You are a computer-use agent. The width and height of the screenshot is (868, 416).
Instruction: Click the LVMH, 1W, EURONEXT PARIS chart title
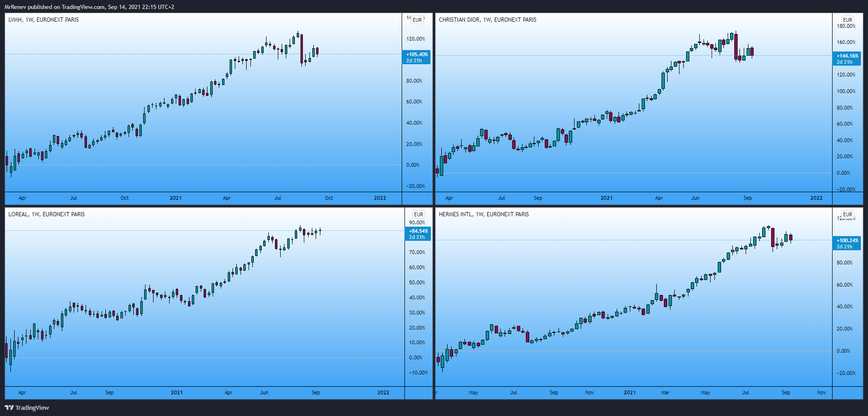[x=43, y=20]
